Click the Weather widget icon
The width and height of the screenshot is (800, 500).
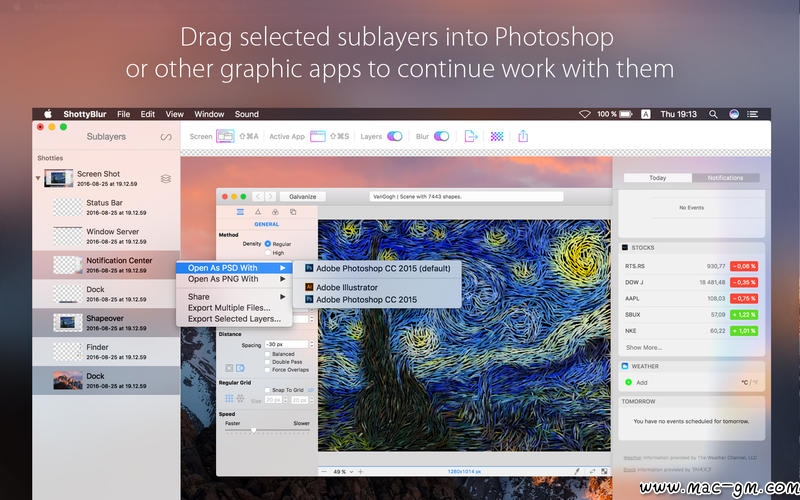pos(625,366)
